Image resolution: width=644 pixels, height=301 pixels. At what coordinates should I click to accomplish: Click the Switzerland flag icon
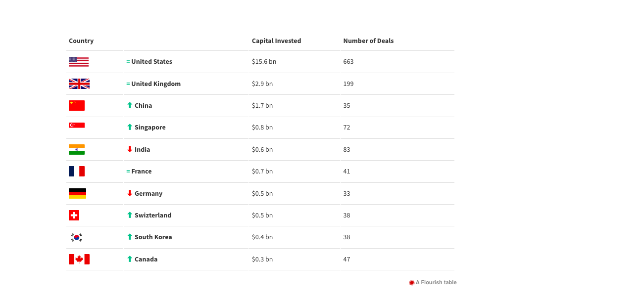tap(74, 215)
